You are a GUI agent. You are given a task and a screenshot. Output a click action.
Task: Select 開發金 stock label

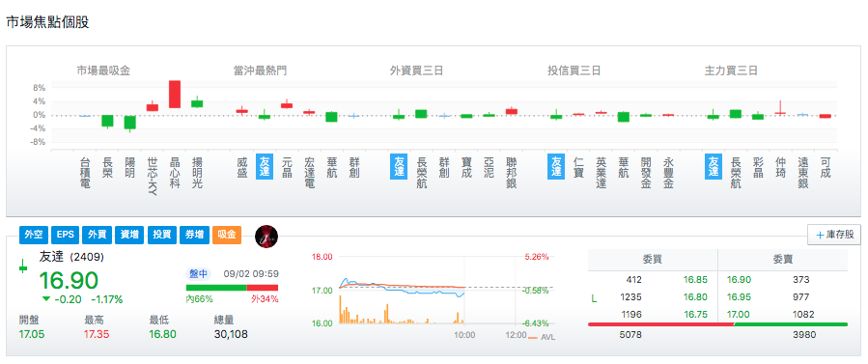[x=646, y=172]
